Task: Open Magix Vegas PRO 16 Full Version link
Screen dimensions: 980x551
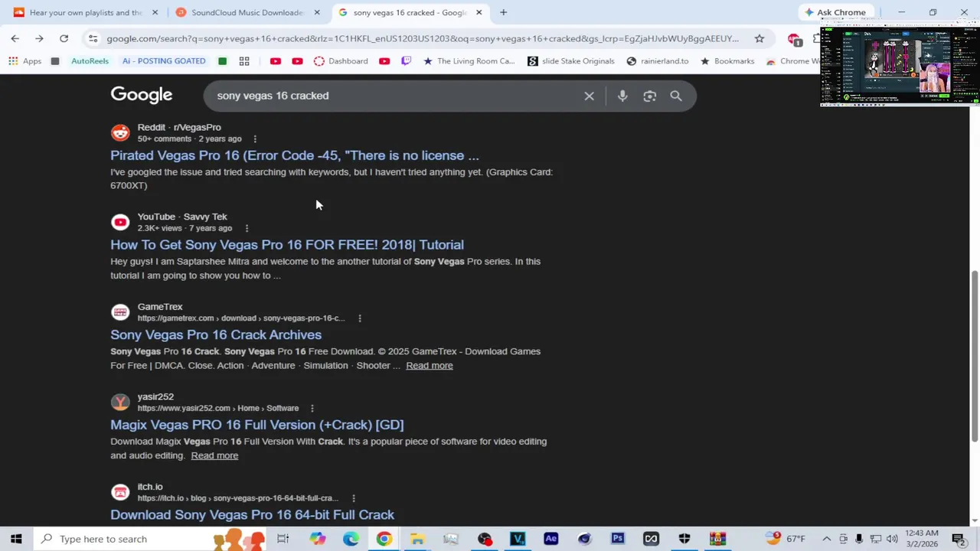Action: pyautogui.click(x=256, y=425)
